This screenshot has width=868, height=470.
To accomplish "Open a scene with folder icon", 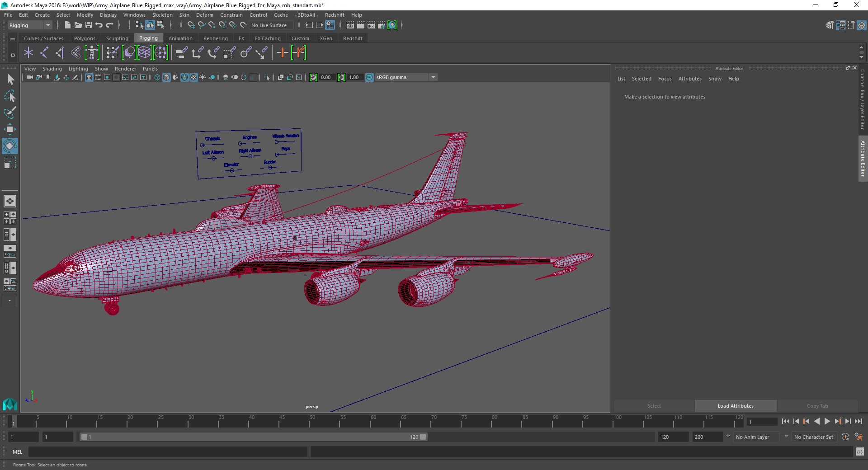I will point(78,25).
